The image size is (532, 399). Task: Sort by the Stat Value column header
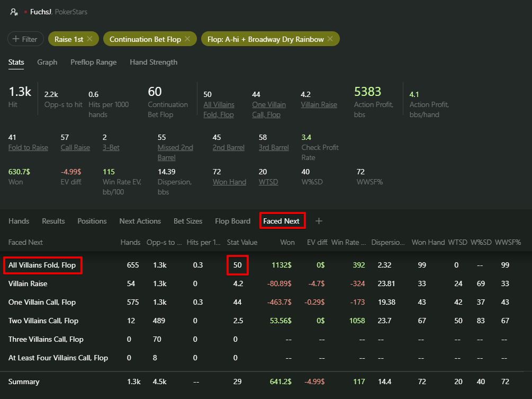click(x=242, y=242)
